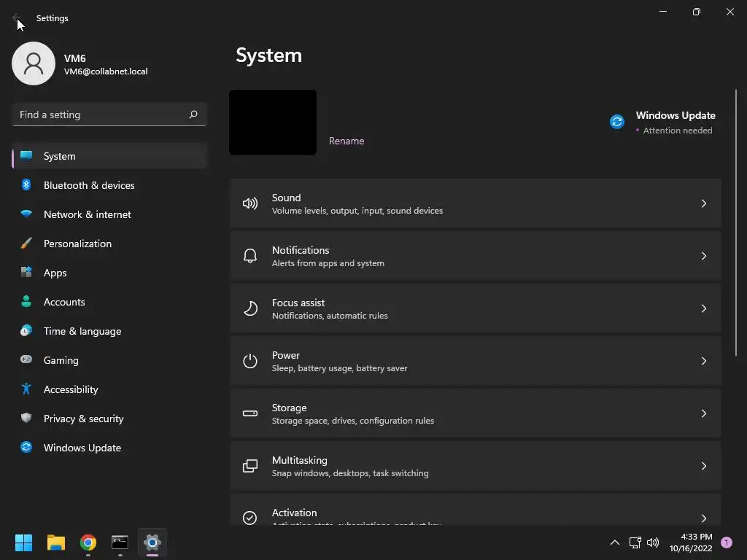Open Google Chrome from taskbar
The width and height of the screenshot is (747, 560).
point(88,542)
